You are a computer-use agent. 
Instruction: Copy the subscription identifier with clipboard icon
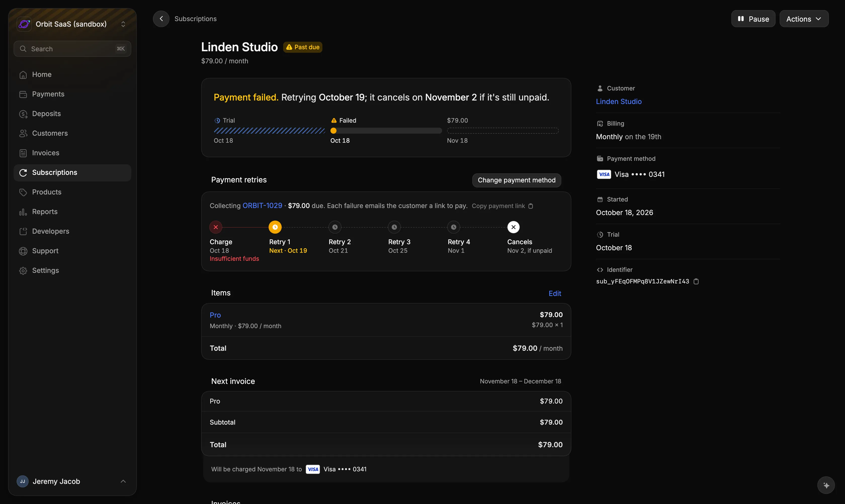696,282
